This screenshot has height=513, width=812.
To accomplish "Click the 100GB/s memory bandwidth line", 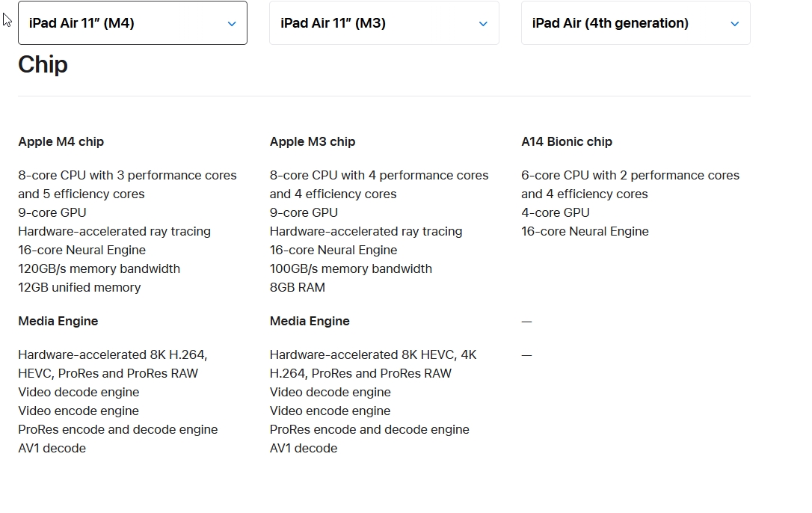I will 351,268.
